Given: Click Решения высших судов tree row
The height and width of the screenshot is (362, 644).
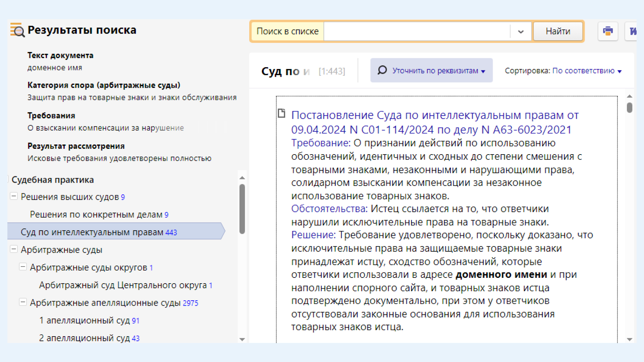Looking at the screenshot, I should point(72,197).
